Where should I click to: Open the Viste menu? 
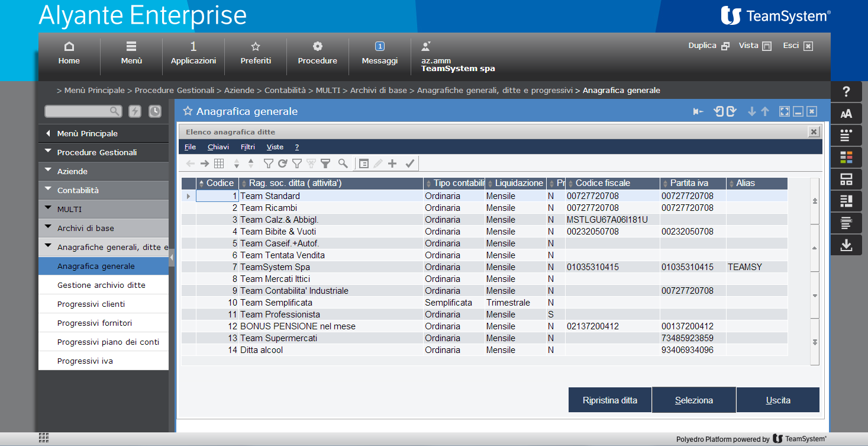(x=275, y=147)
